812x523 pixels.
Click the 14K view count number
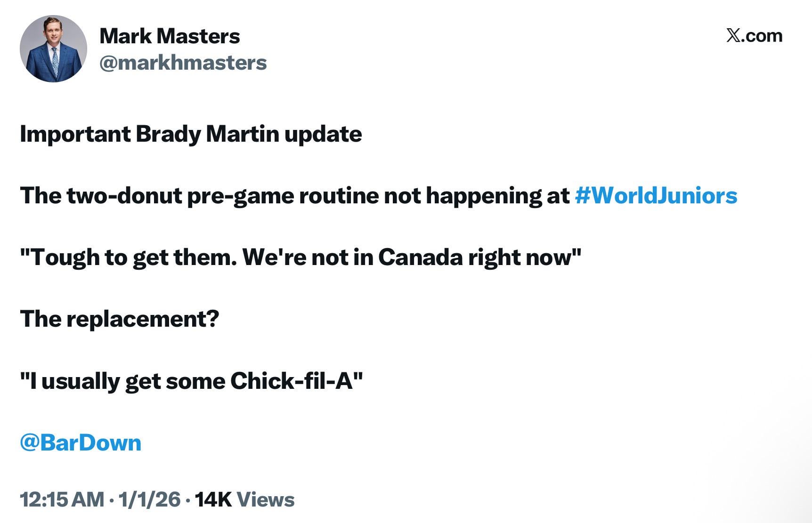213,499
